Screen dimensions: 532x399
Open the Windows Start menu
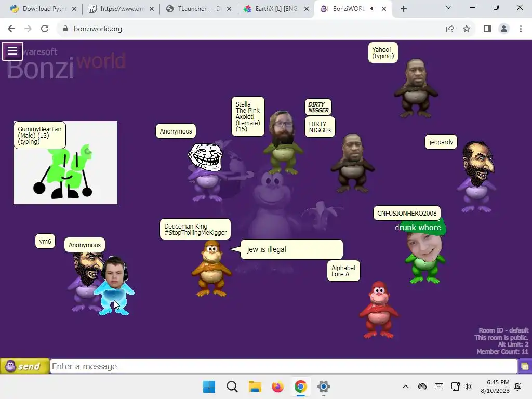point(209,387)
